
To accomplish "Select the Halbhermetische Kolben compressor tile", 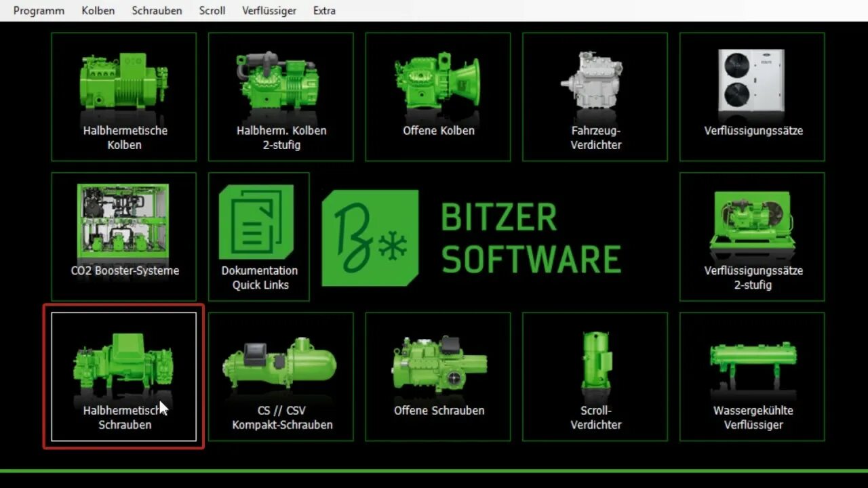I will coord(124,97).
